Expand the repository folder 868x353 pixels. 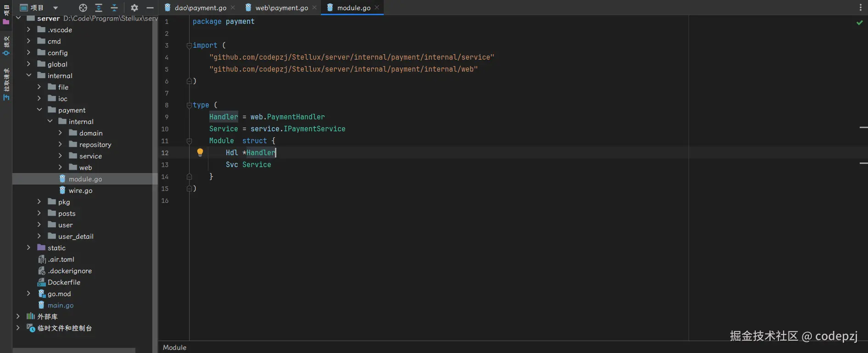[60, 145]
